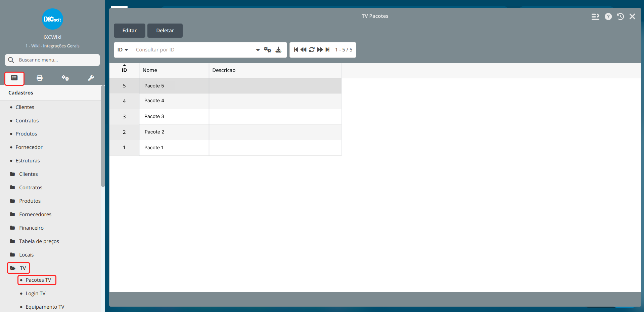Open the printer reports tab icon
Screen dimensions: 644x312
[x=40, y=78]
